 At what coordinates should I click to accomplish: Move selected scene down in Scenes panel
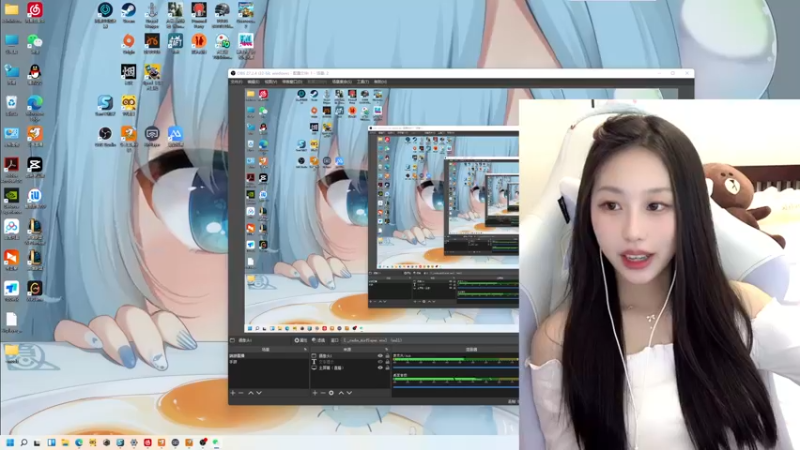(x=259, y=393)
